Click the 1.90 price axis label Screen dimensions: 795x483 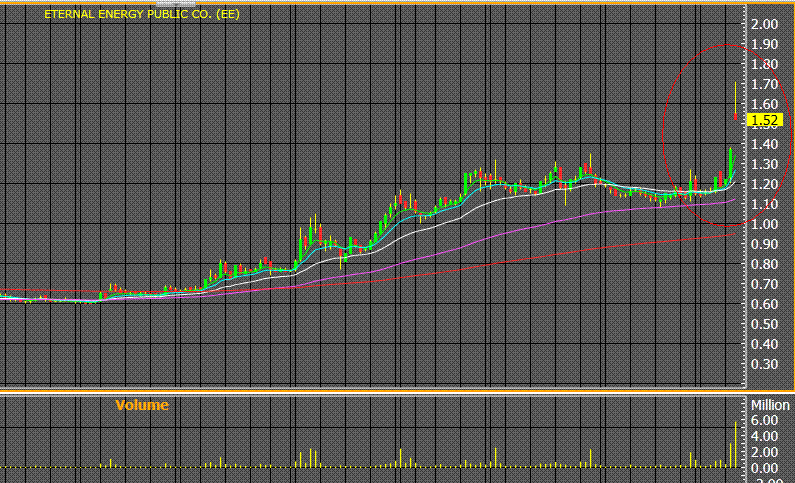tap(765, 44)
